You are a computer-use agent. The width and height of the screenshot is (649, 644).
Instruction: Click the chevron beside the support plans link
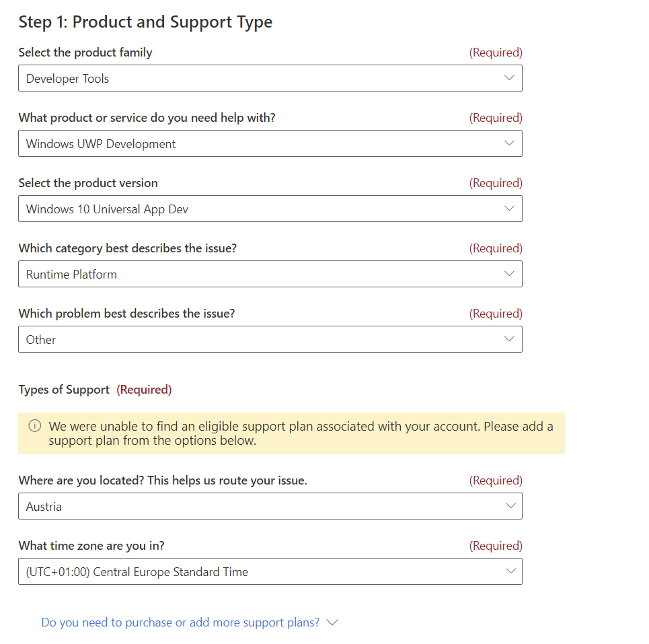pos(332,622)
